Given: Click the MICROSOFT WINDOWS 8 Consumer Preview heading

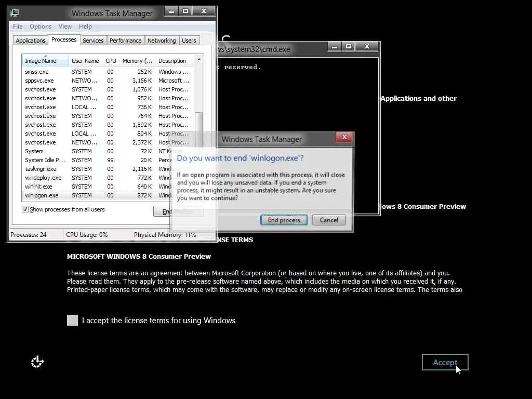Looking at the screenshot, I should point(139,256).
